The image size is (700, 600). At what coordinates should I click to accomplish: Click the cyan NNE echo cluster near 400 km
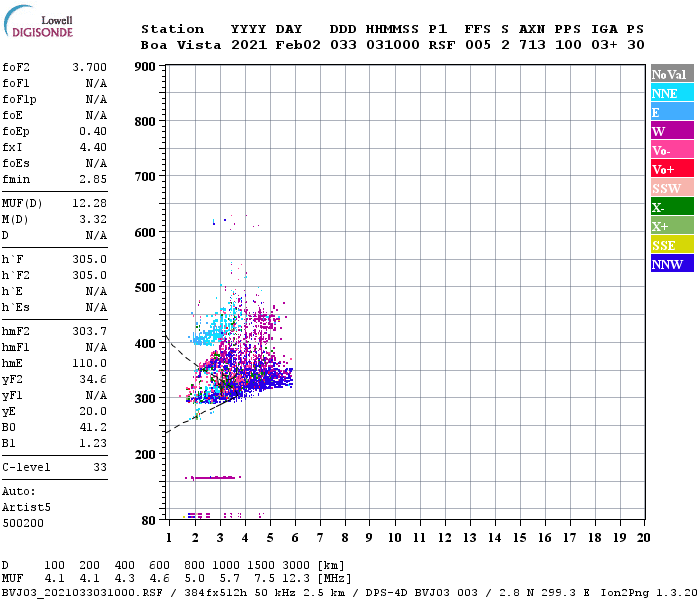208,335
